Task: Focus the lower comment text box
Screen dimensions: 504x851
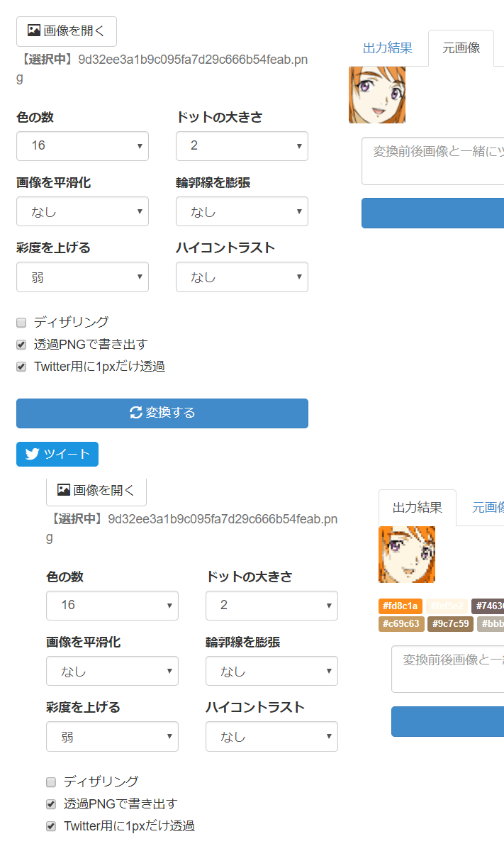Action: (448, 669)
